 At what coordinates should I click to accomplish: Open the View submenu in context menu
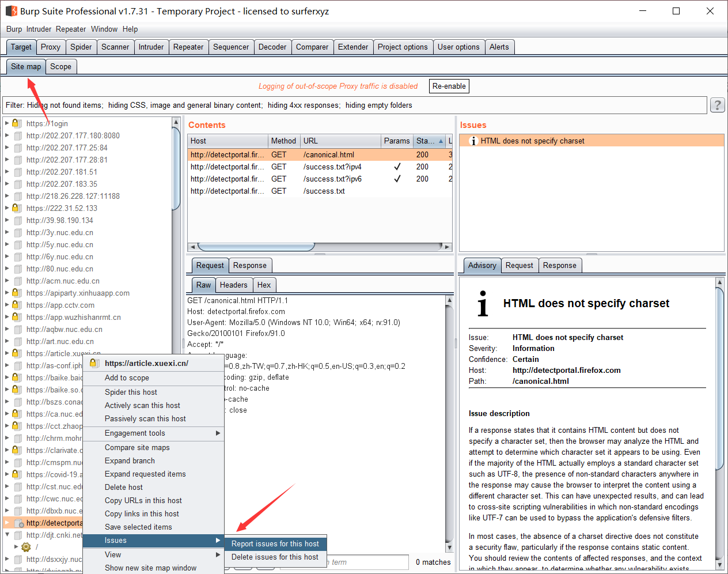(x=153, y=554)
